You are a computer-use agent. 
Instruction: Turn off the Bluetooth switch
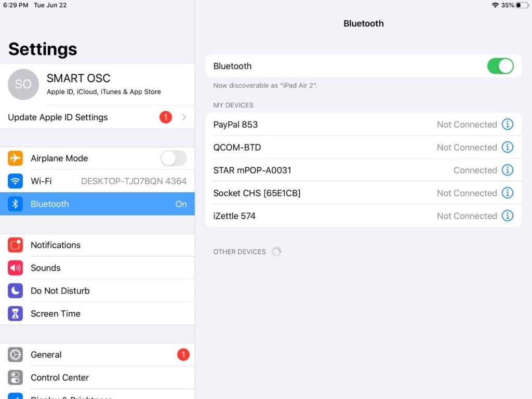(500, 66)
